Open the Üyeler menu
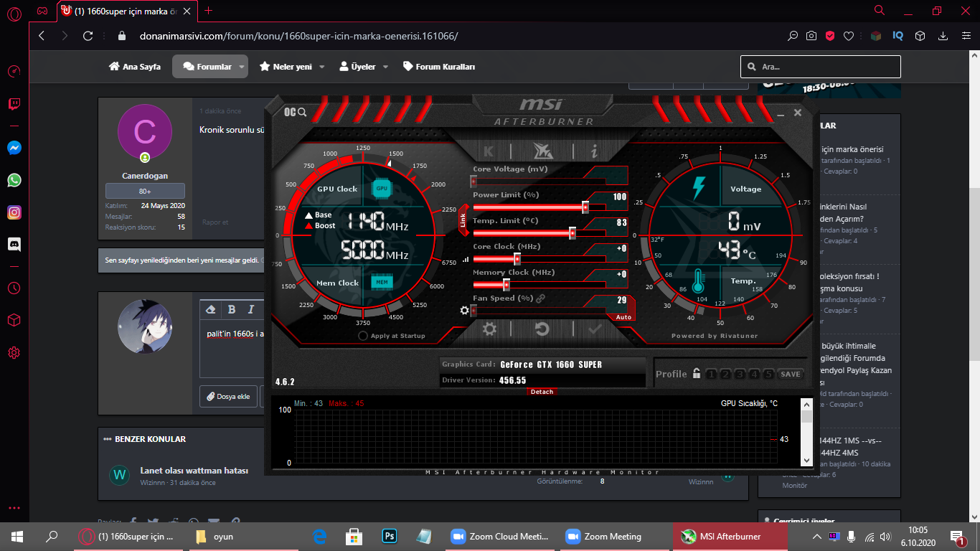The image size is (980, 551). pos(357,67)
